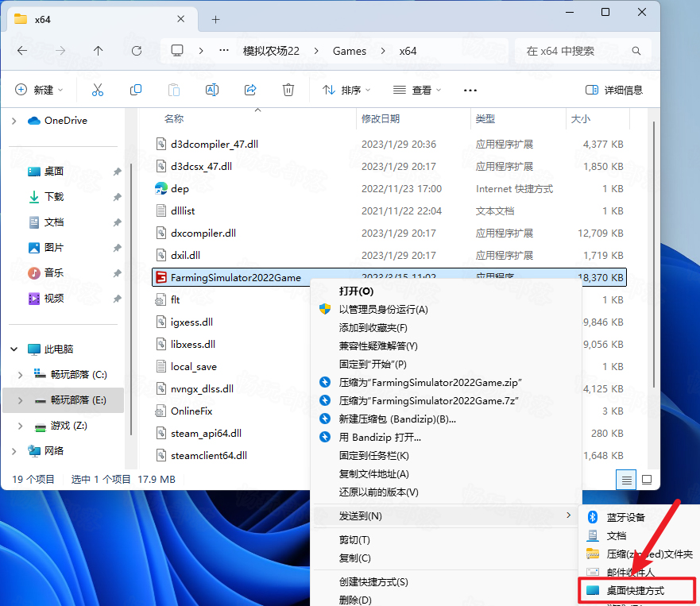This screenshot has height=606, width=700.
Task: Choose 桌面快捷方式 in submenu
Action: [637, 590]
